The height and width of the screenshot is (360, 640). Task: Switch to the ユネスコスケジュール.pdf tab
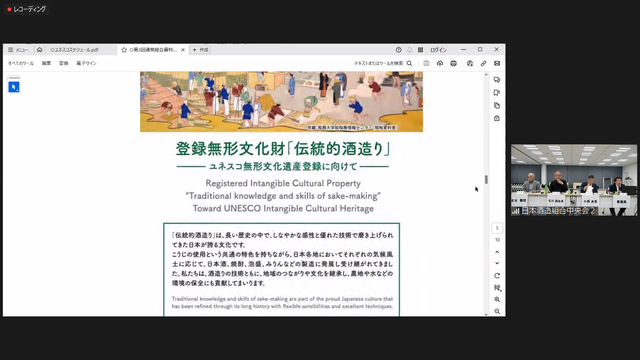tap(74, 50)
